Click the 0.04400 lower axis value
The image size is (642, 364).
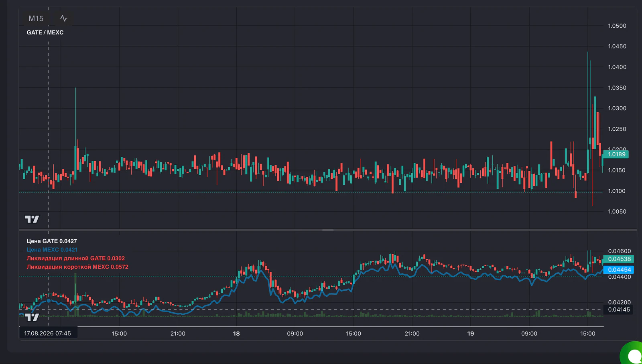tap(619, 277)
